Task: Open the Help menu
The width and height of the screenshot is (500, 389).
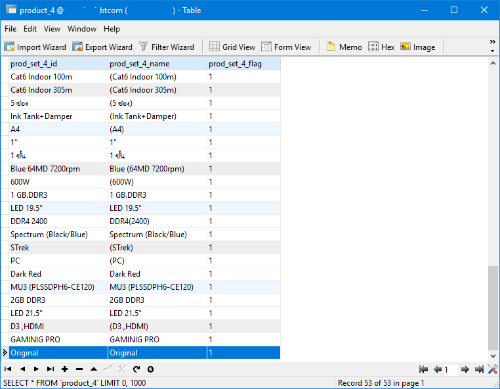Action: pos(112,29)
